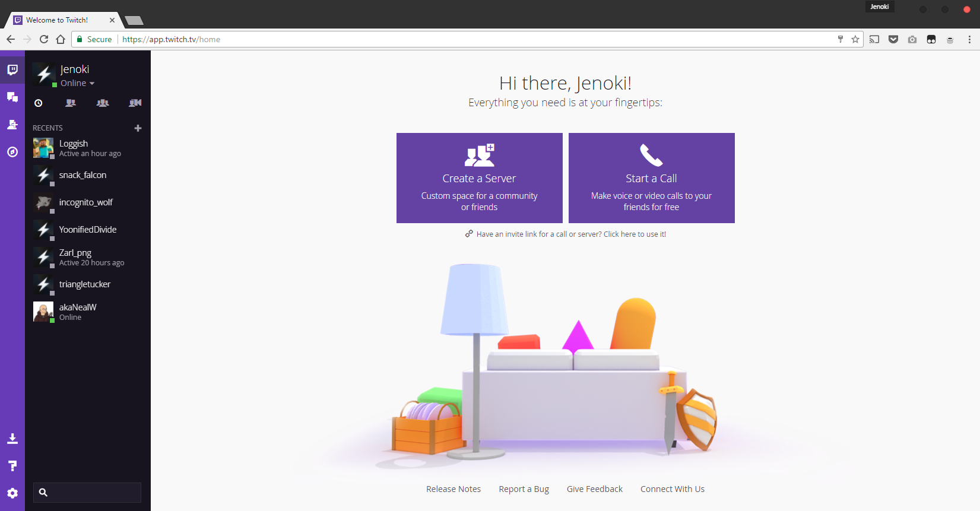The image size is (980, 511).
Task: Go forward with the browser forward arrow
Action: [x=27, y=39]
